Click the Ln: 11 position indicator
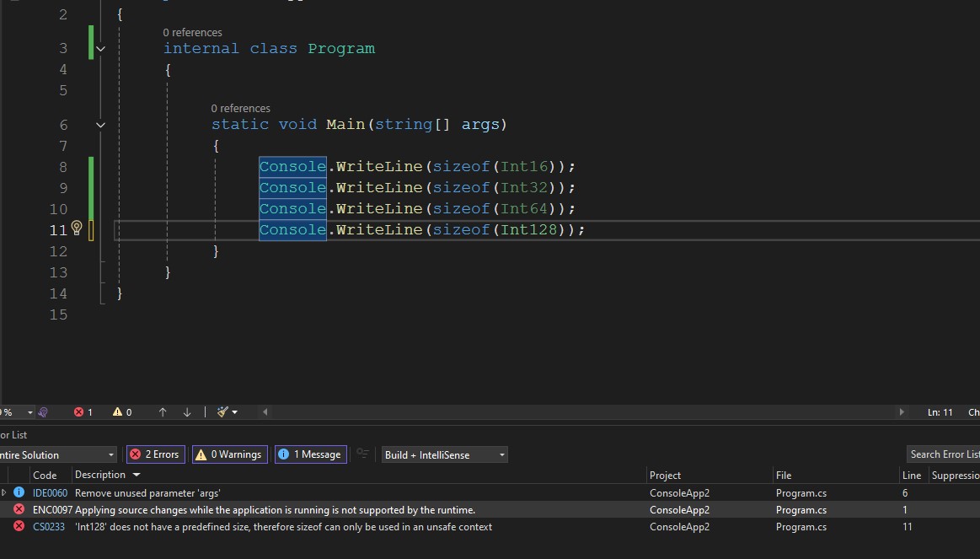Screen dimensions: 980x559 tap(940, 412)
